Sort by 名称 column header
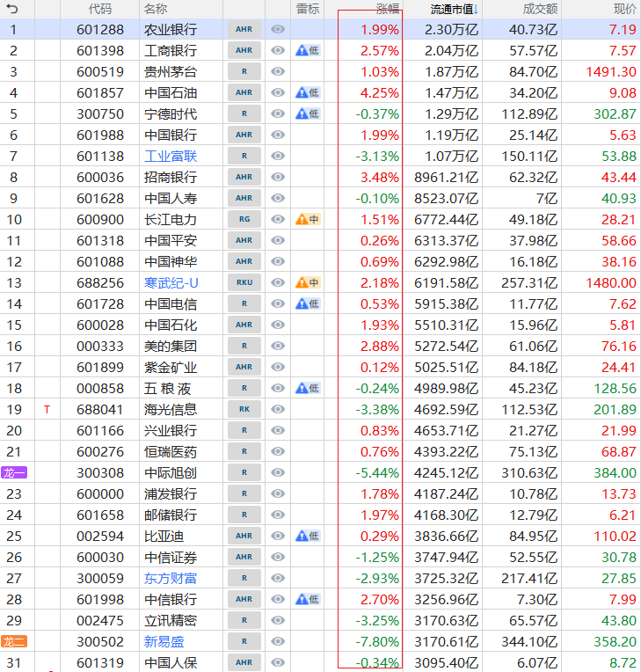This screenshot has width=641, height=672. [x=156, y=9]
